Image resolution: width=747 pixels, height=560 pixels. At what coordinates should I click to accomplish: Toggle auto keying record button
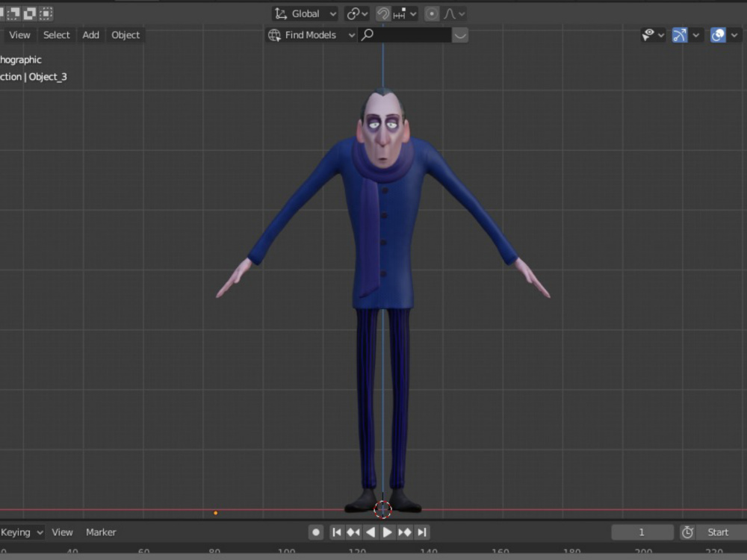click(x=315, y=532)
